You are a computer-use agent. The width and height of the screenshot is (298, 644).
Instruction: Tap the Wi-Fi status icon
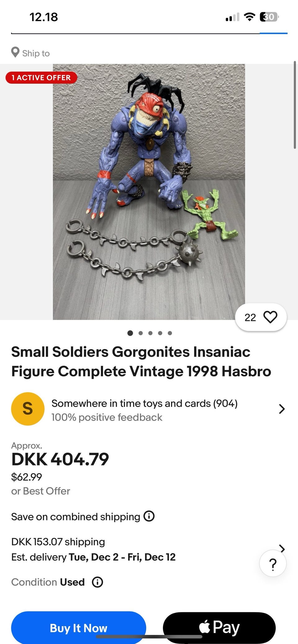coord(249,17)
